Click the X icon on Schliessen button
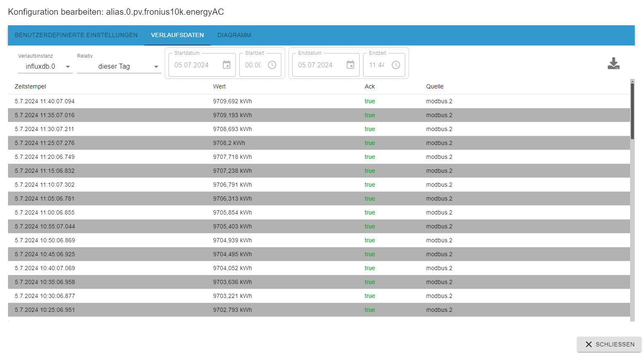Image resolution: width=644 pixels, height=354 pixels. [589, 344]
